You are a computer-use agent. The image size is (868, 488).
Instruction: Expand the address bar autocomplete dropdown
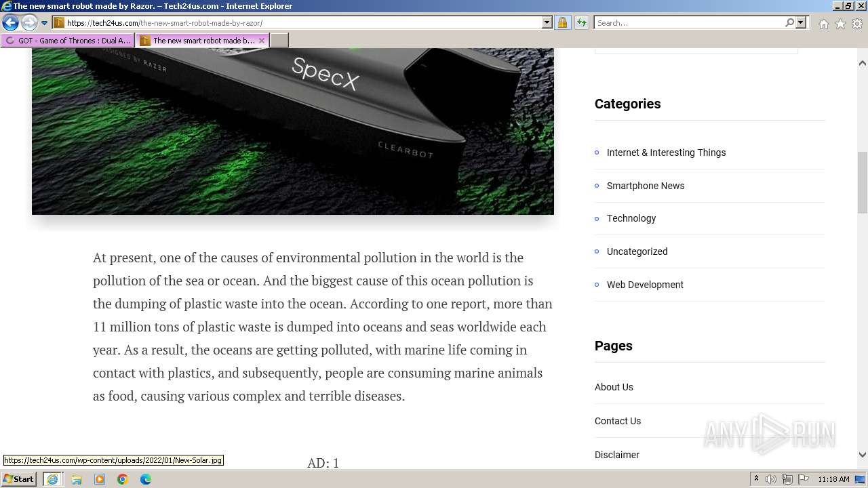pyautogui.click(x=547, y=22)
